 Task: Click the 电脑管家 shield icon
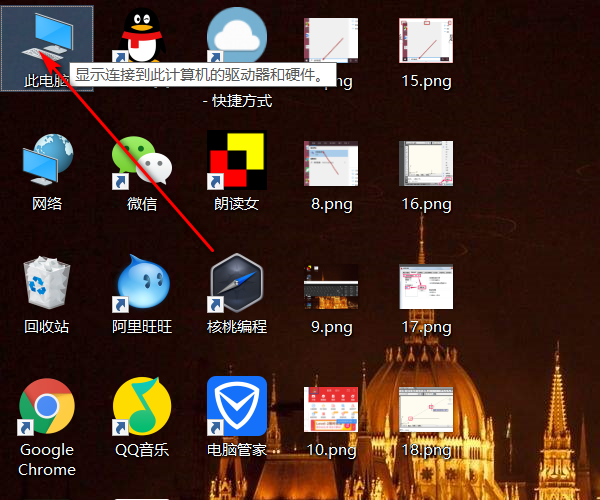click(237, 405)
